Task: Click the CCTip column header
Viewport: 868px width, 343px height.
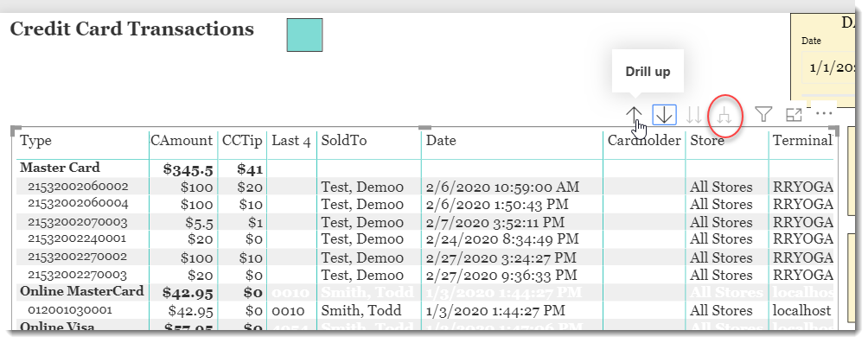Action: point(242,141)
